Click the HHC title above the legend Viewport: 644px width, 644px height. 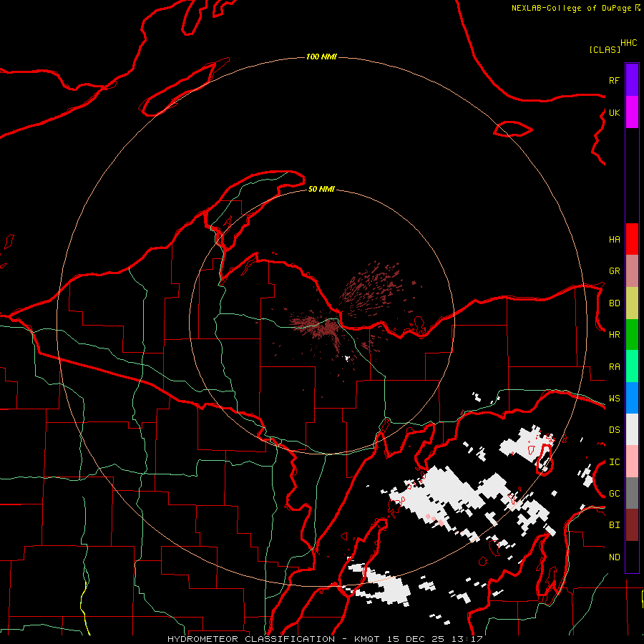click(x=629, y=43)
